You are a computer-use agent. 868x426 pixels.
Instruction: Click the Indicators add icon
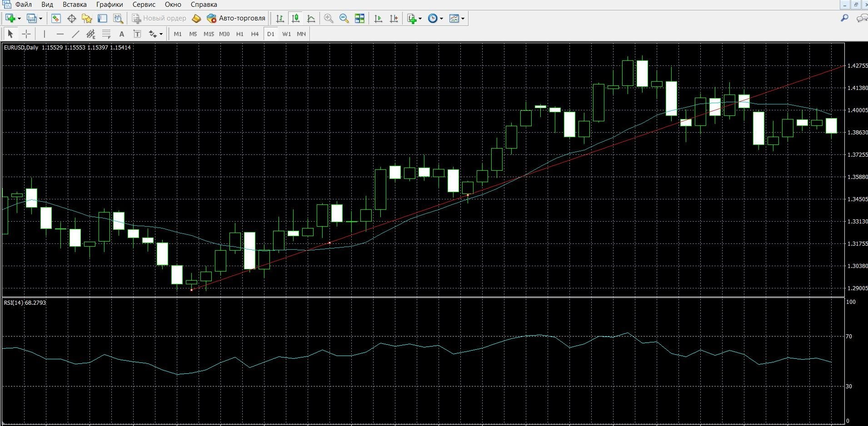[412, 19]
